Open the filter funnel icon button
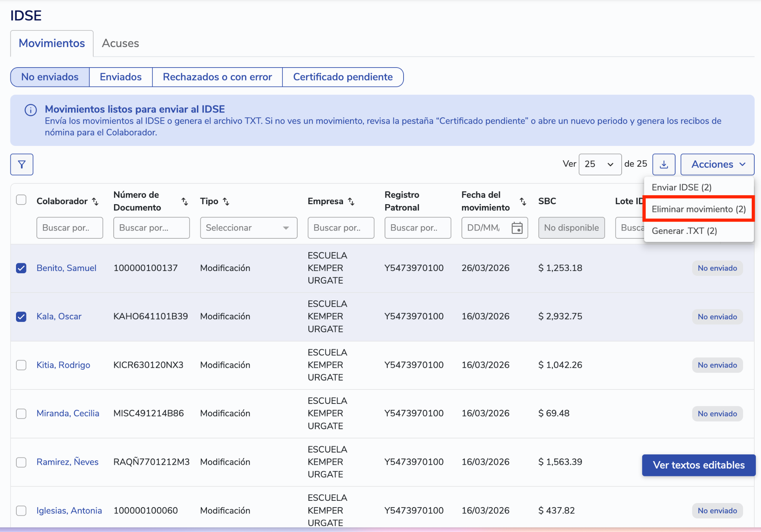The image size is (761, 532). [22, 164]
